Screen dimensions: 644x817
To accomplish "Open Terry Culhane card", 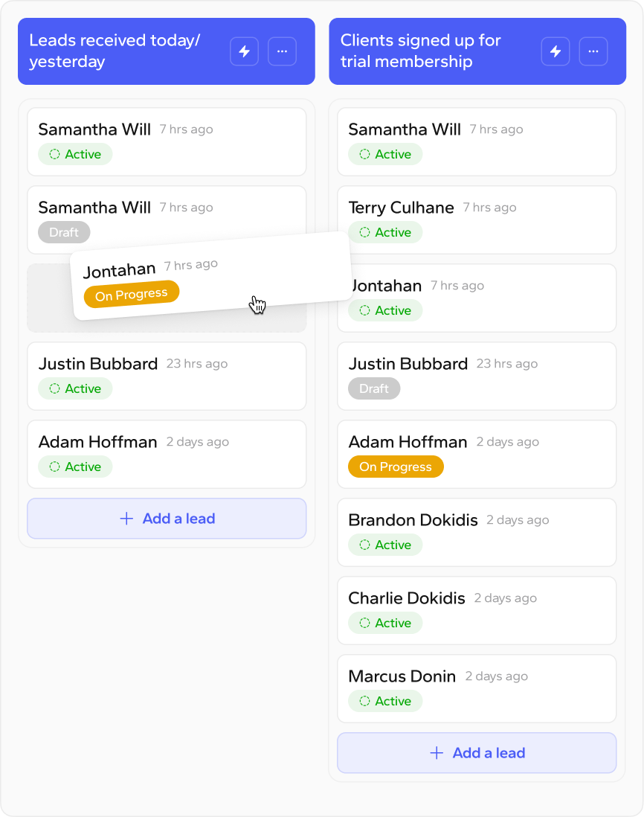I will click(477, 220).
